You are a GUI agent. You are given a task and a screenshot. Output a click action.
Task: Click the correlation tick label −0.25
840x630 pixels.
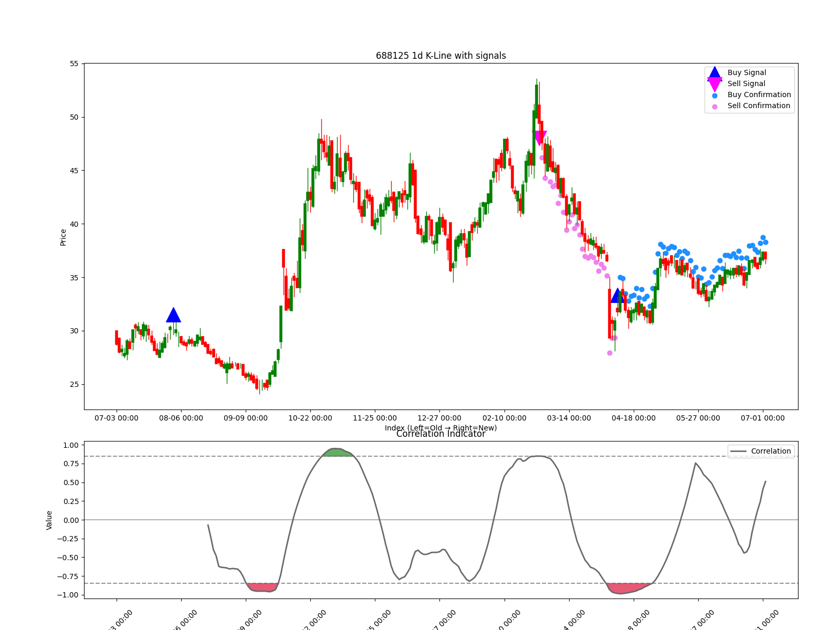(68, 539)
